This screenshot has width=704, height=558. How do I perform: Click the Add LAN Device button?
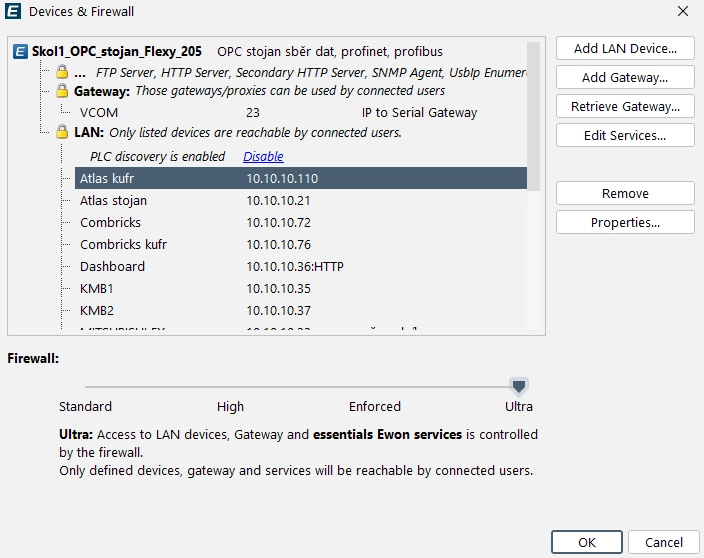point(625,49)
